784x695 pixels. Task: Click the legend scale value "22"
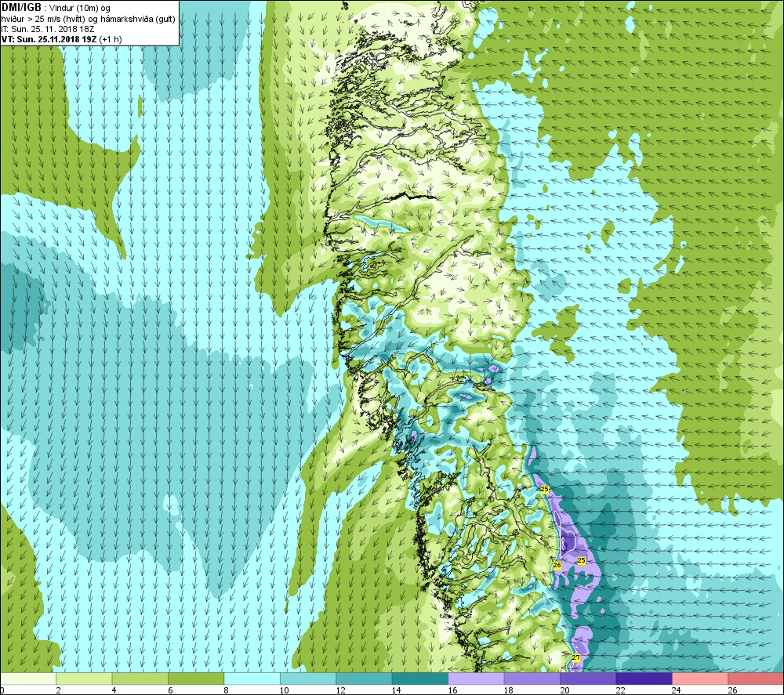620,690
